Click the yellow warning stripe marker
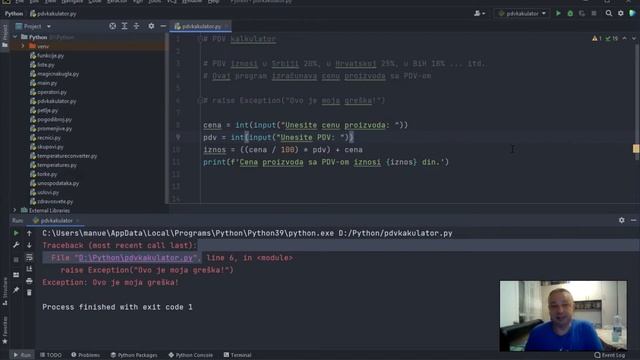640x360 pixels. pyautogui.click(x=636, y=149)
